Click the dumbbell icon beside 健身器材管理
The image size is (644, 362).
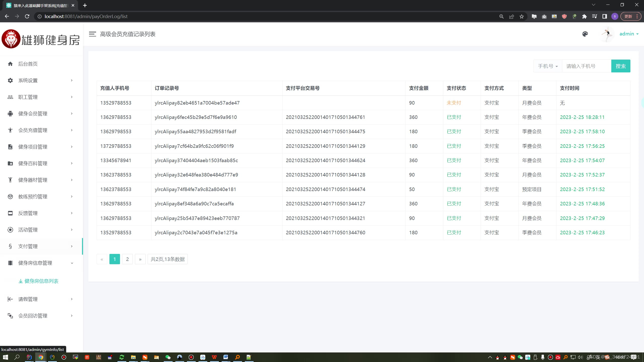(x=10, y=180)
